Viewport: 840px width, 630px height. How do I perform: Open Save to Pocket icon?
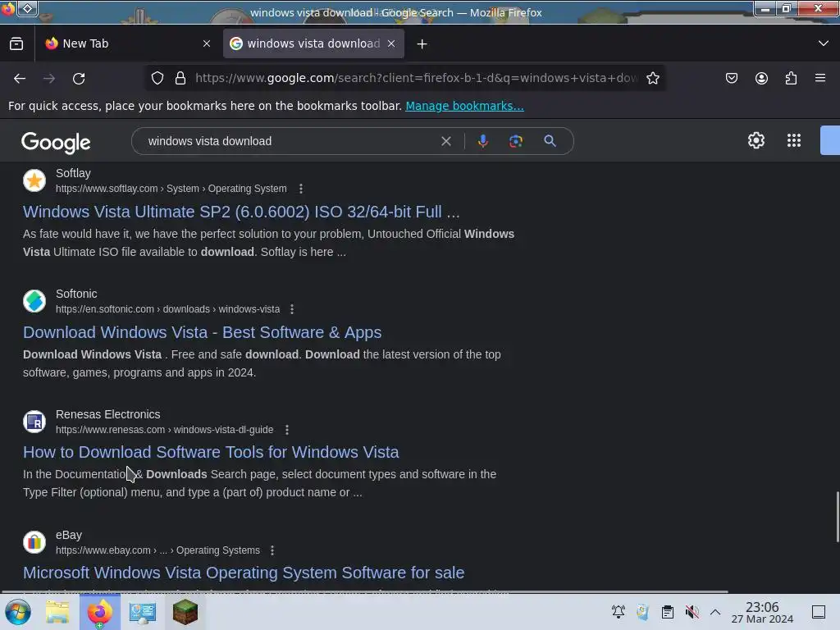(731, 78)
